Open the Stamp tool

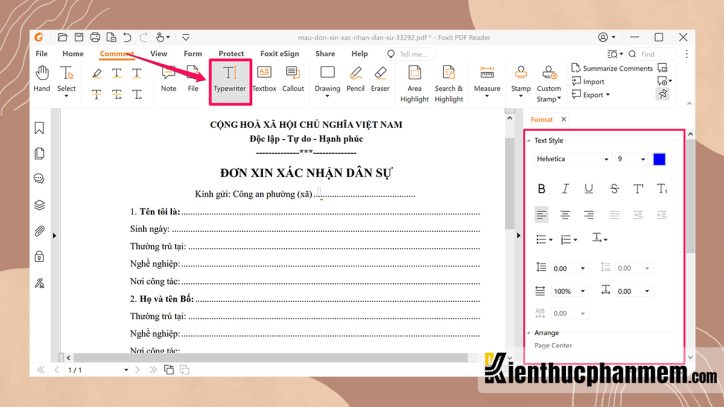click(x=520, y=81)
